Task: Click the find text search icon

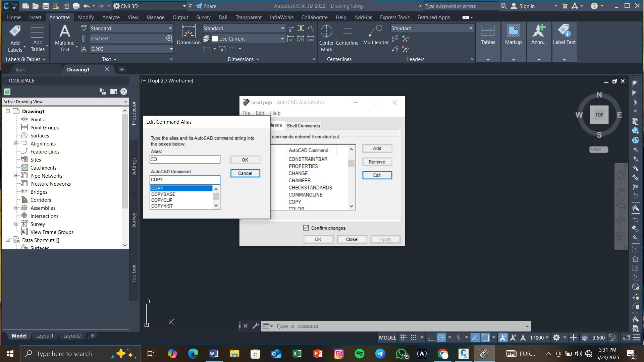Action: pyautogui.click(x=169, y=39)
